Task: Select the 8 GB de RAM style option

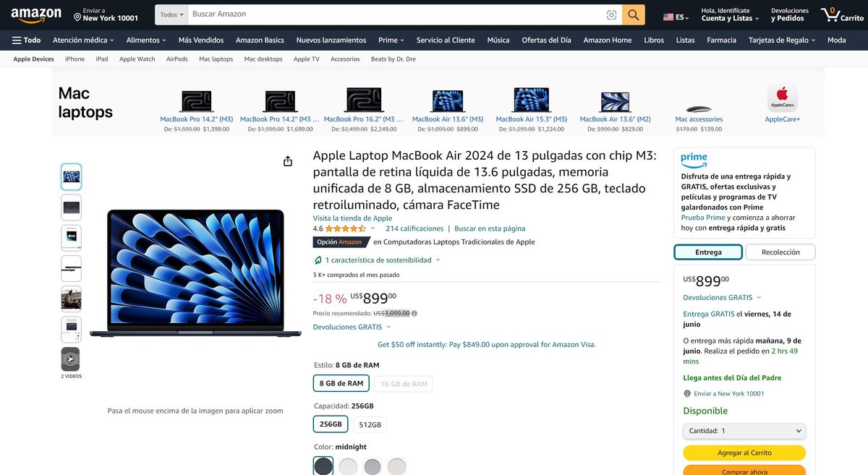Action: [341, 383]
